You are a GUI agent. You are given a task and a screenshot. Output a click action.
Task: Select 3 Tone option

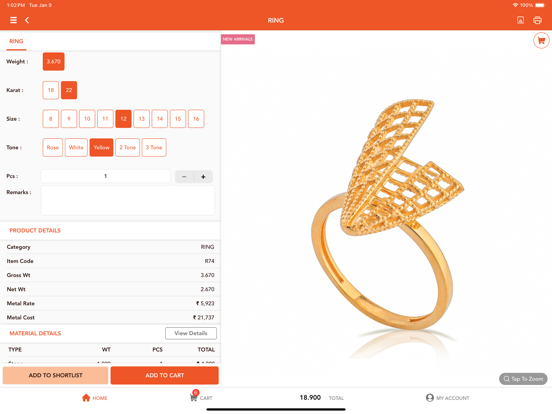tap(154, 148)
